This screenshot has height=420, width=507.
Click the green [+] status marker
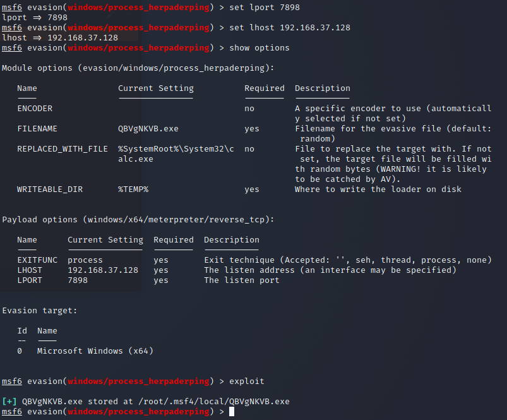[9, 401]
